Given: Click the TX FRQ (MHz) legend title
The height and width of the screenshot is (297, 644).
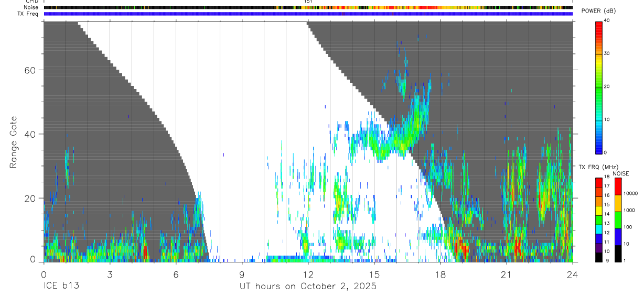Looking at the screenshot, I should [x=598, y=167].
